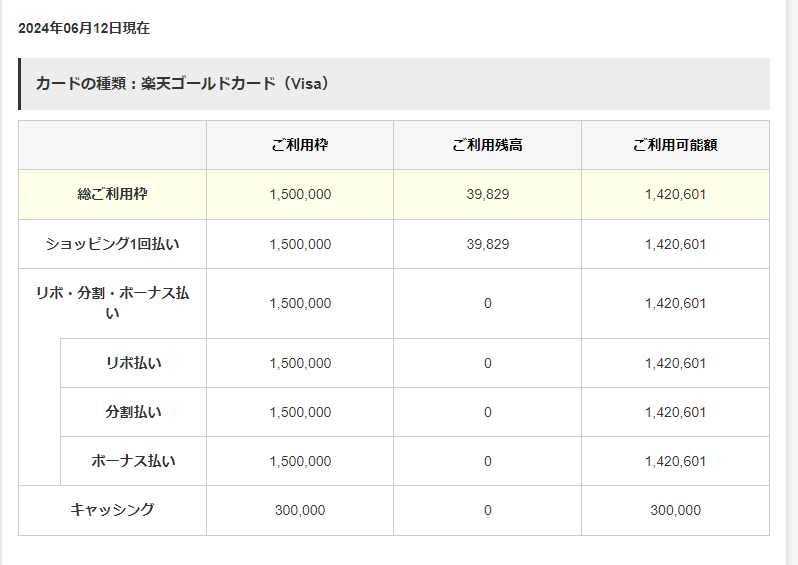Click the 総ご利用枠 available amount 1,420,601

tap(675, 194)
